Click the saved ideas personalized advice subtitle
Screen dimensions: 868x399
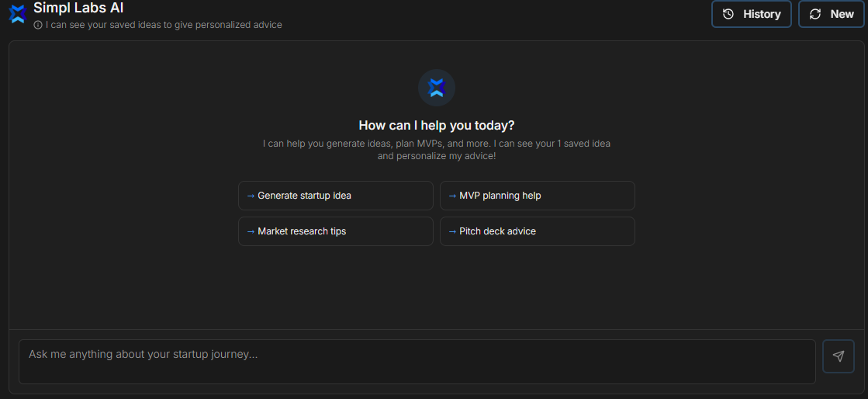coord(164,25)
